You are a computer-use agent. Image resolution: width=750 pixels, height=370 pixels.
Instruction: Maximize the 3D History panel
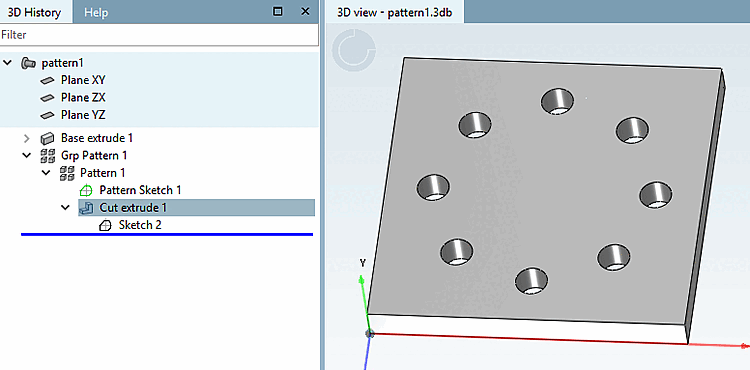[277, 11]
